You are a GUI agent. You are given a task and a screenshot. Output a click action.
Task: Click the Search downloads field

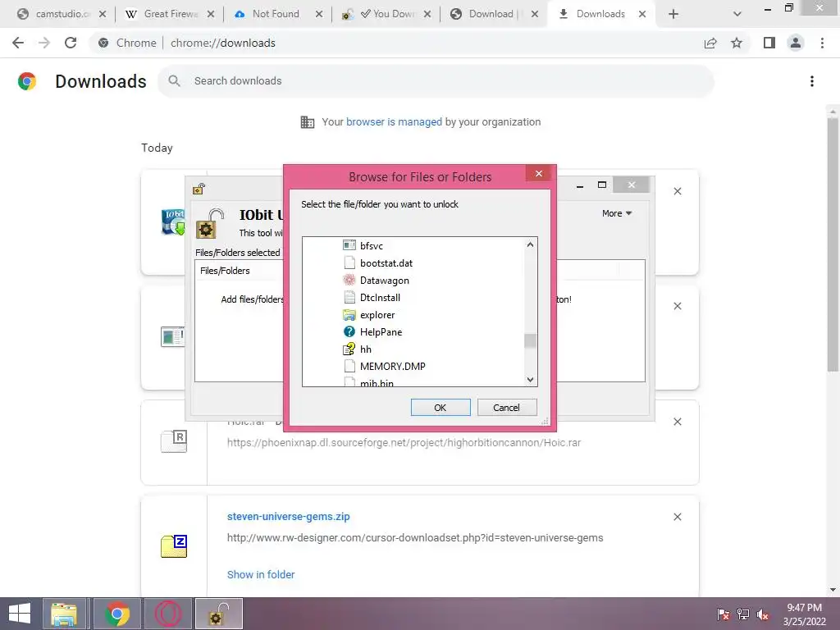point(436,81)
